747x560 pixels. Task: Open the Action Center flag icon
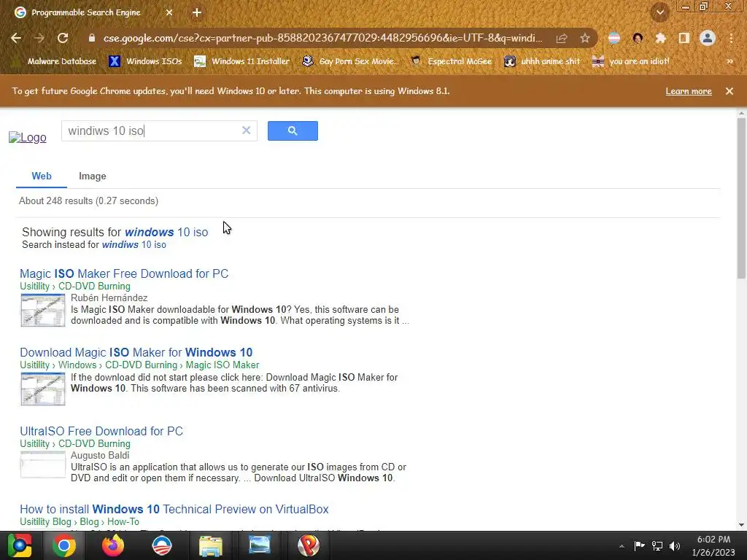pos(639,545)
